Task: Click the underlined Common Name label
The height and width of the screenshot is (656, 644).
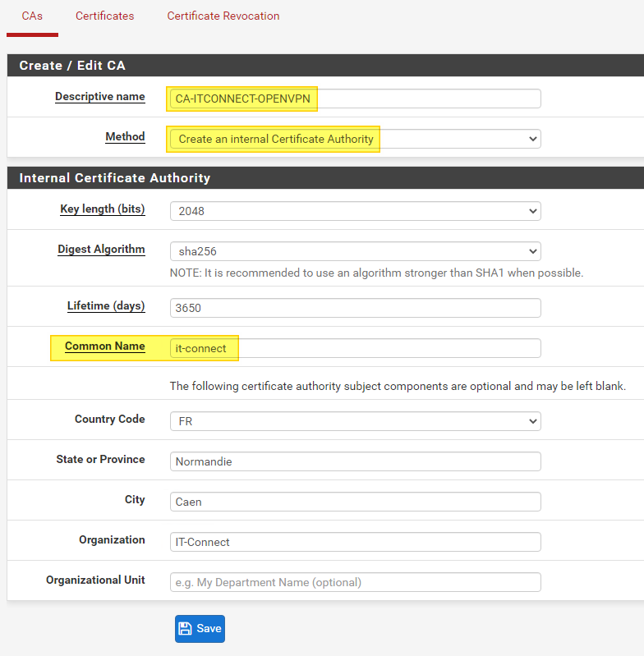Action: [x=104, y=346]
